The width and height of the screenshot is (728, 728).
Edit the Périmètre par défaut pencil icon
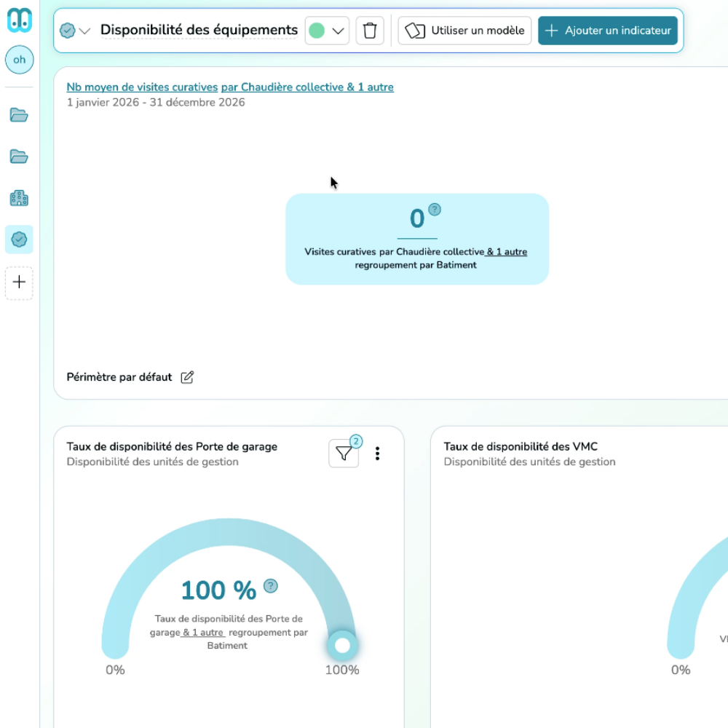click(187, 377)
